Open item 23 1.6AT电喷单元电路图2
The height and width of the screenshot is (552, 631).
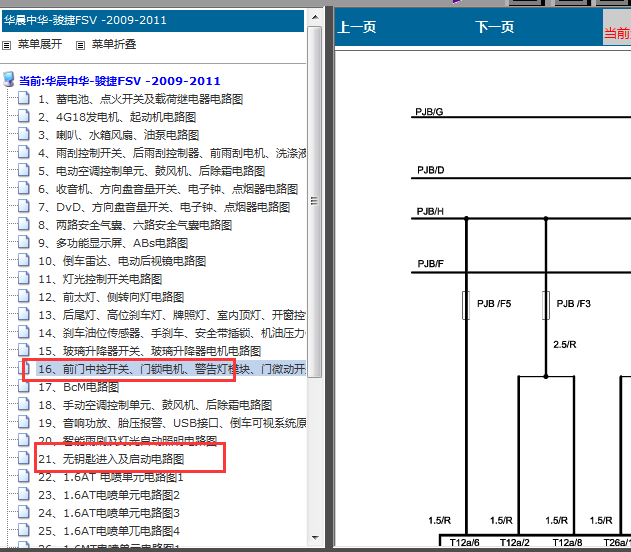[x=109, y=495]
